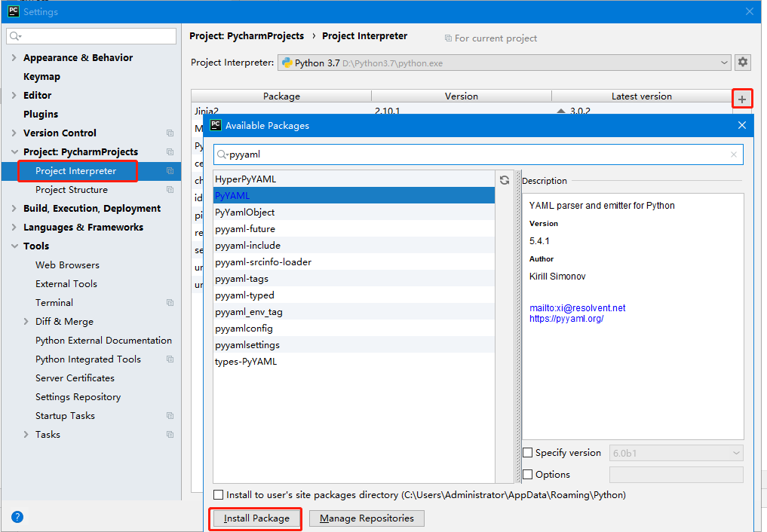
Task: Open the version 6.0b1 dropdown
Action: pyautogui.click(x=676, y=453)
